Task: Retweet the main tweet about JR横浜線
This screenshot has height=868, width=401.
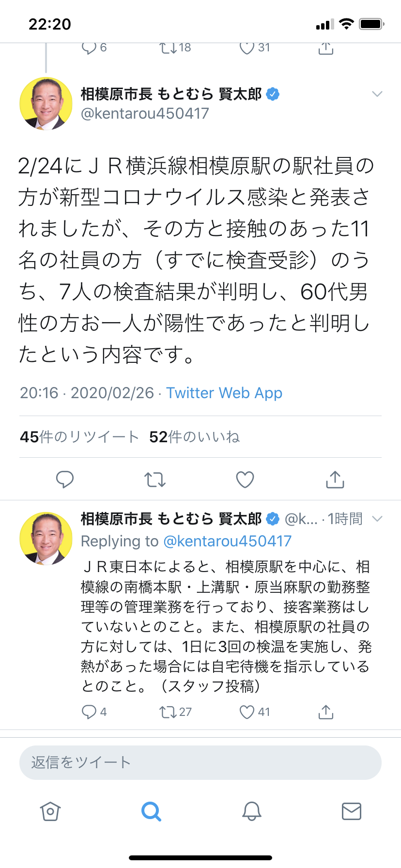Action: tap(155, 480)
